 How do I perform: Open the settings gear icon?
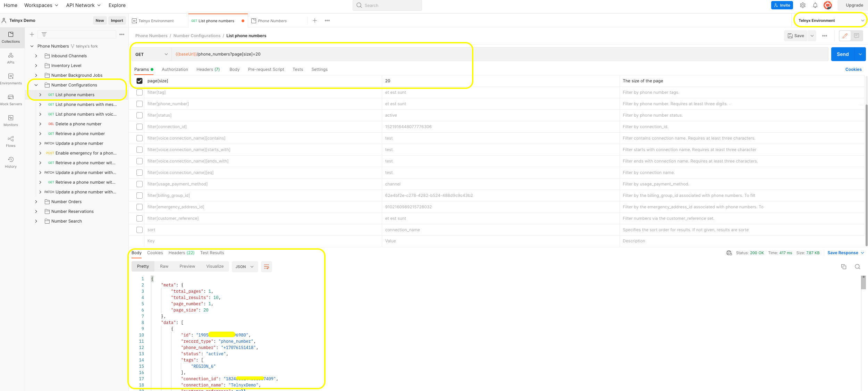[x=803, y=5]
